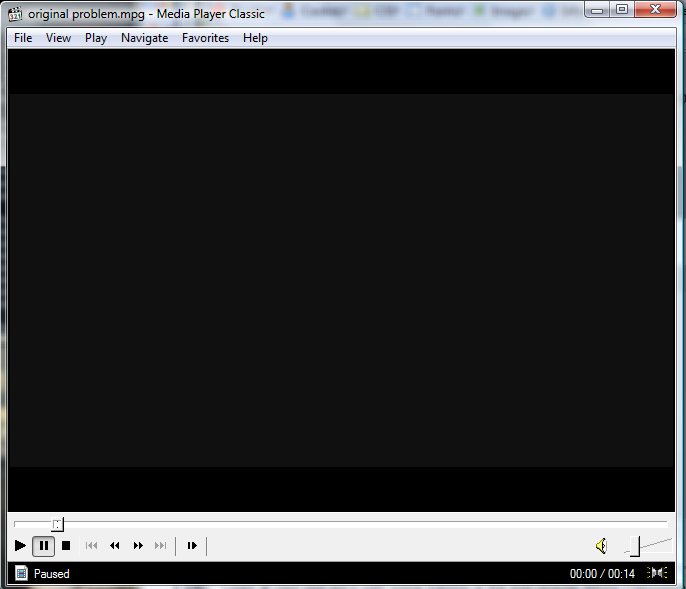Click the seek bar thumb
Screen dimensions: 686x589
coord(58,524)
